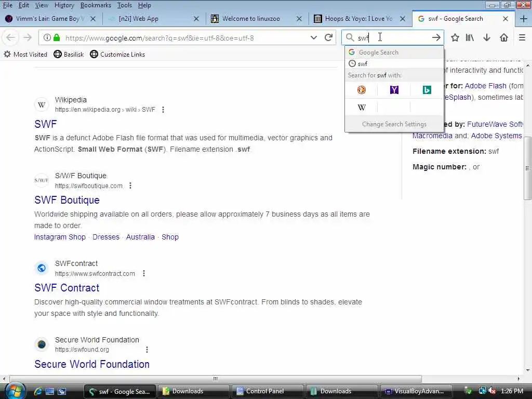Open a new tab with plus button
Screen dimensions: 532x399
pyautogui.click(x=523, y=19)
